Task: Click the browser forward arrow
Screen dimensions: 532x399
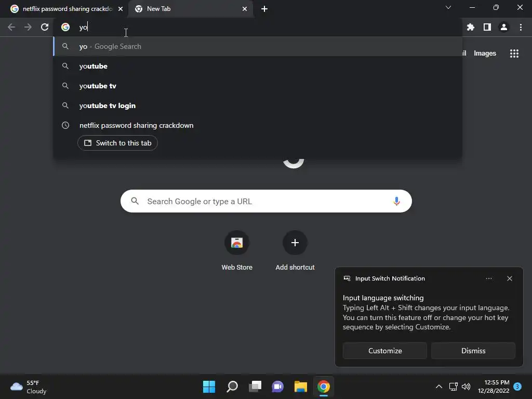Action: click(x=28, y=27)
